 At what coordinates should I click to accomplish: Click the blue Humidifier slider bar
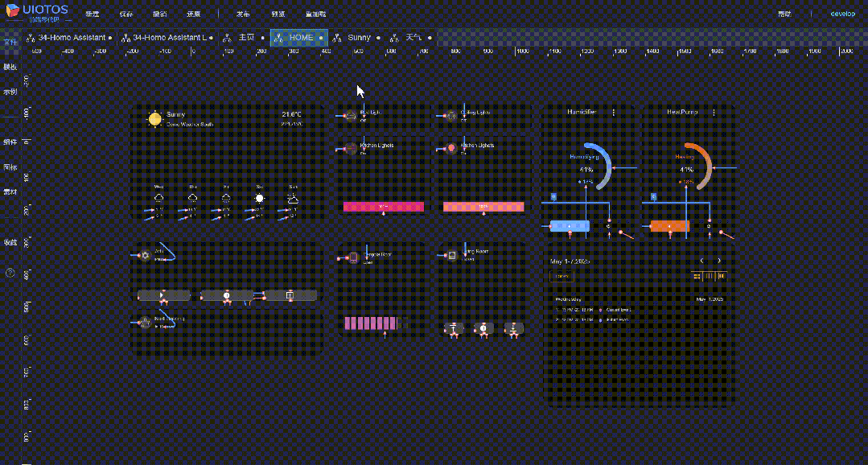tap(570, 226)
